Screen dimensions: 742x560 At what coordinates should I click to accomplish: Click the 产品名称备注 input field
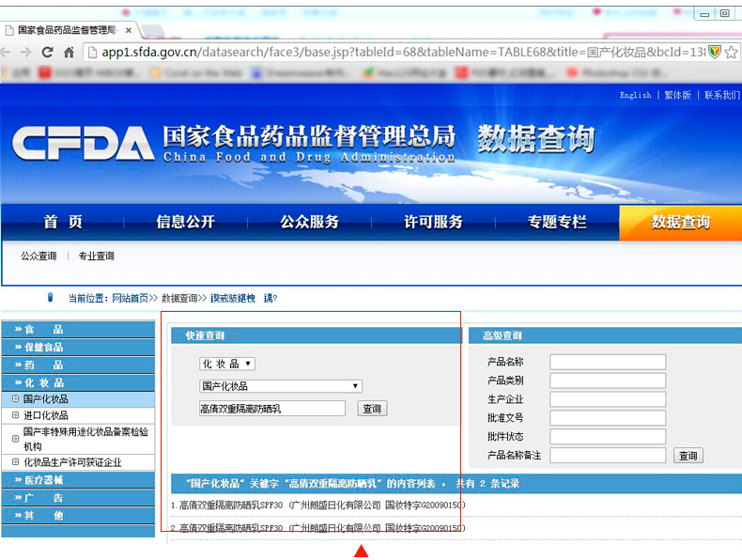click(x=608, y=456)
